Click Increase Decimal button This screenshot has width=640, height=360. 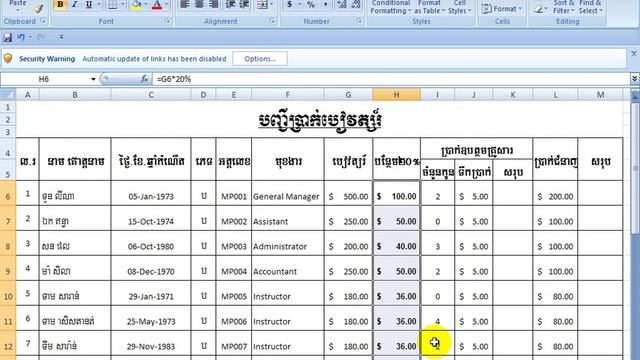(x=342, y=4)
